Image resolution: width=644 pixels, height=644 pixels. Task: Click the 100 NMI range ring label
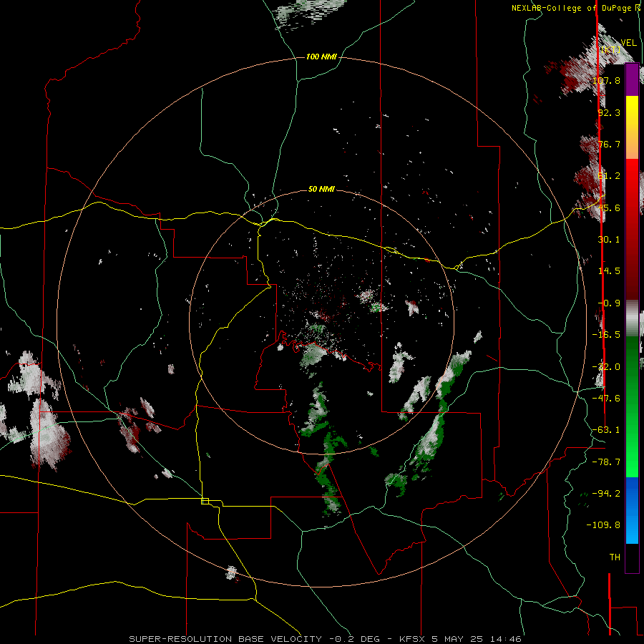321,57
